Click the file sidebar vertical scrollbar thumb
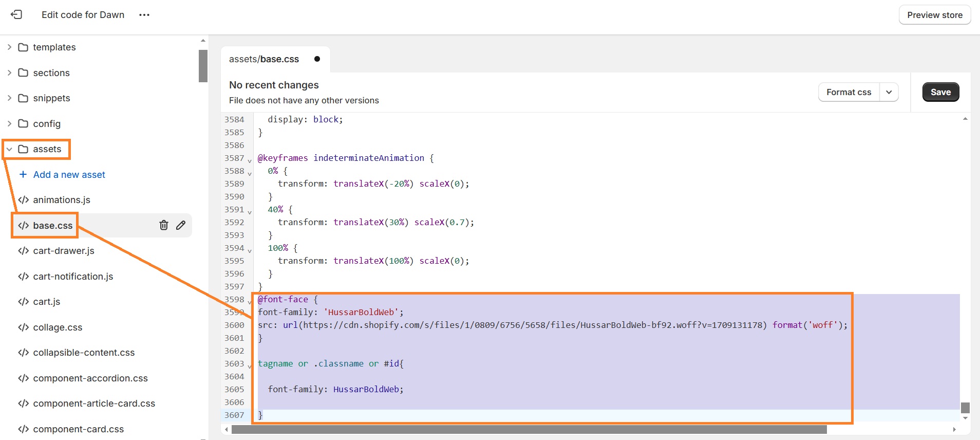The image size is (980, 440). tap(203, 66)
